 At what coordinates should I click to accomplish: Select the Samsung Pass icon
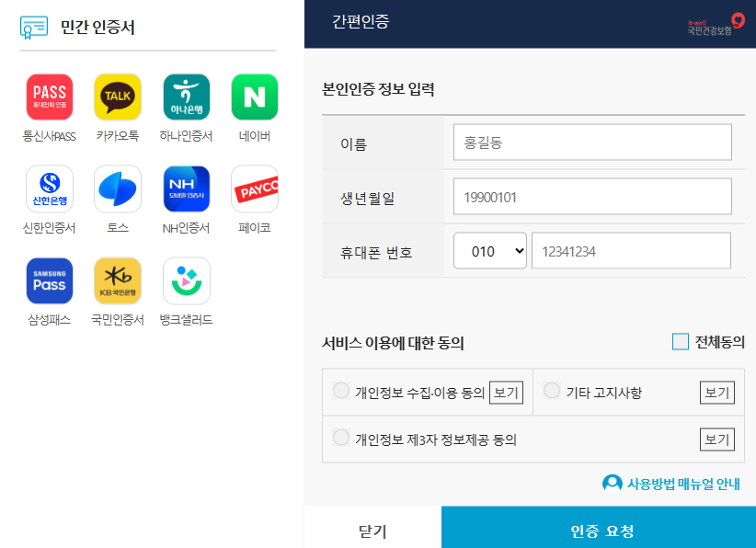(x=50, y=281)
